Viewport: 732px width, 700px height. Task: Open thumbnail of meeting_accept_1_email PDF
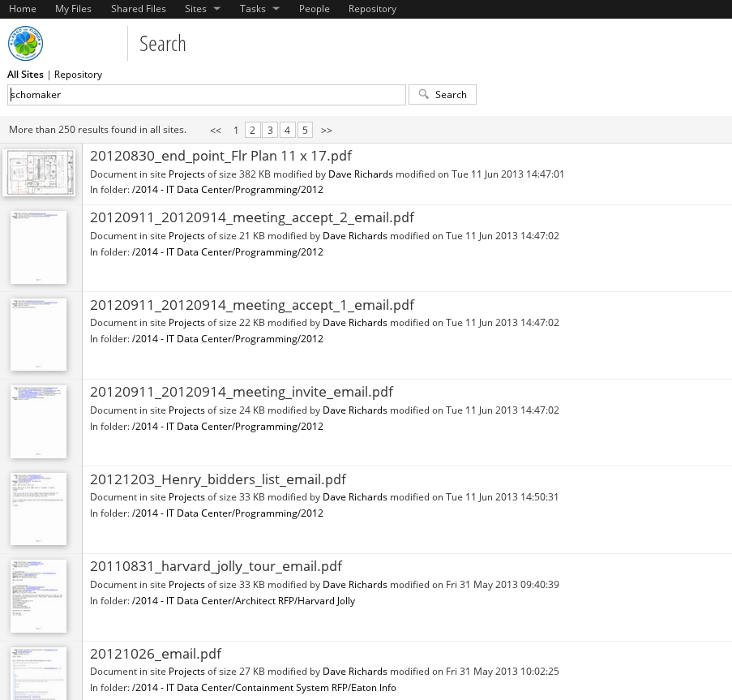click(38, 334)
